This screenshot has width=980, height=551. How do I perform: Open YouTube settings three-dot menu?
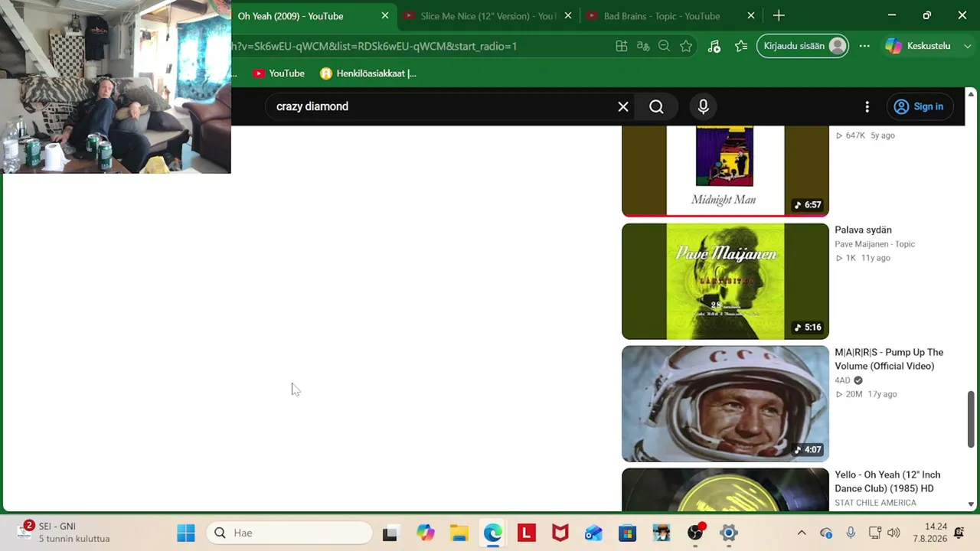[867, 106]
